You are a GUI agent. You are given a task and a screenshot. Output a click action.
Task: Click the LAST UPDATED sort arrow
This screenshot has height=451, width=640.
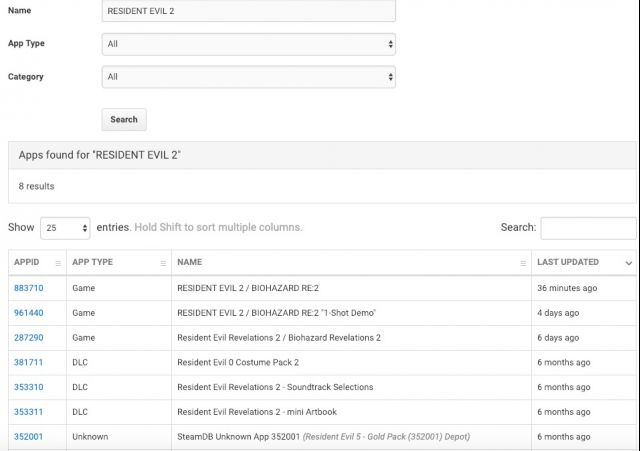(x=628, y=263)
